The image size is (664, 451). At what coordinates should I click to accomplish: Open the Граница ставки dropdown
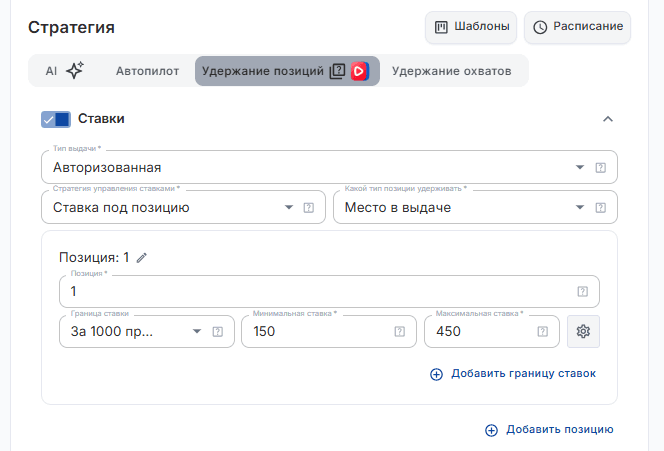[147, 331]
